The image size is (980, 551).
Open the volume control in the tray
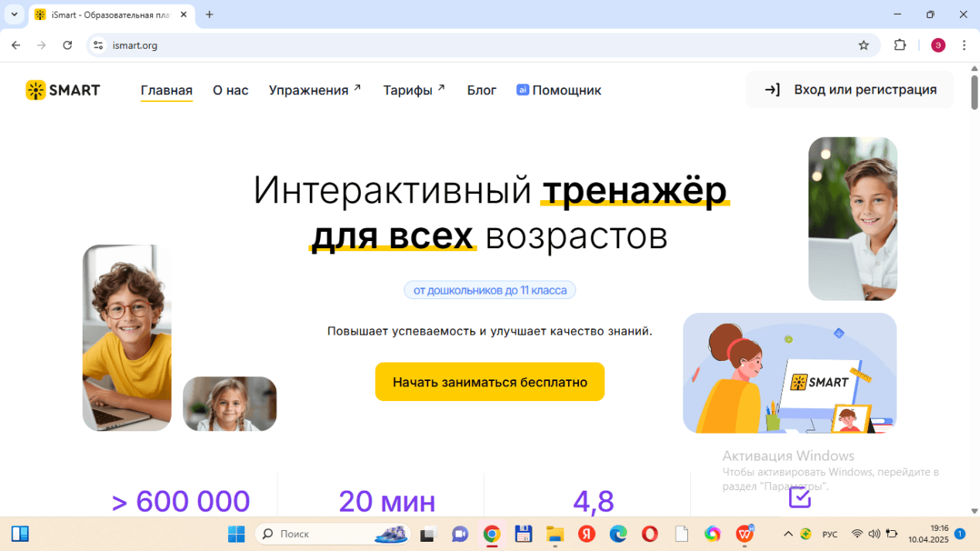tap(874, 534)
